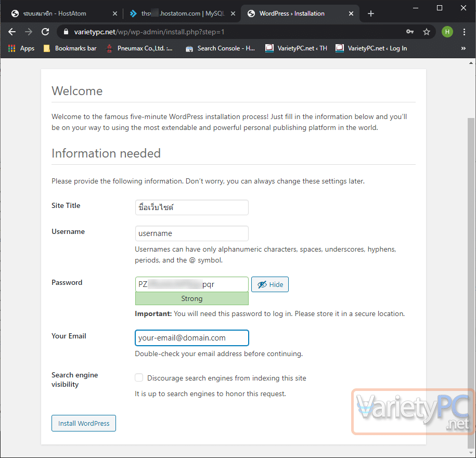Viewport: 476px width, 458px height.
Task: Open Pneumax Co.,Ltd. bookmark
Action: tap(139, 48)
